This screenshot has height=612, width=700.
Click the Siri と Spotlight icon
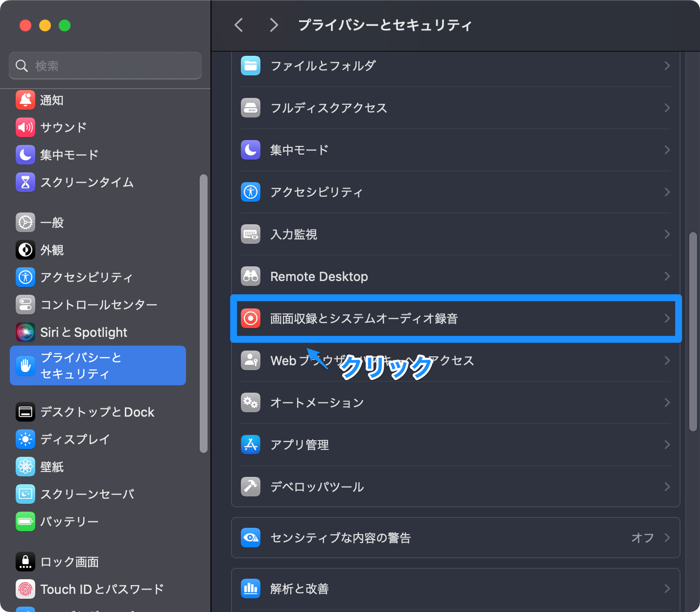tap(25, 332)
